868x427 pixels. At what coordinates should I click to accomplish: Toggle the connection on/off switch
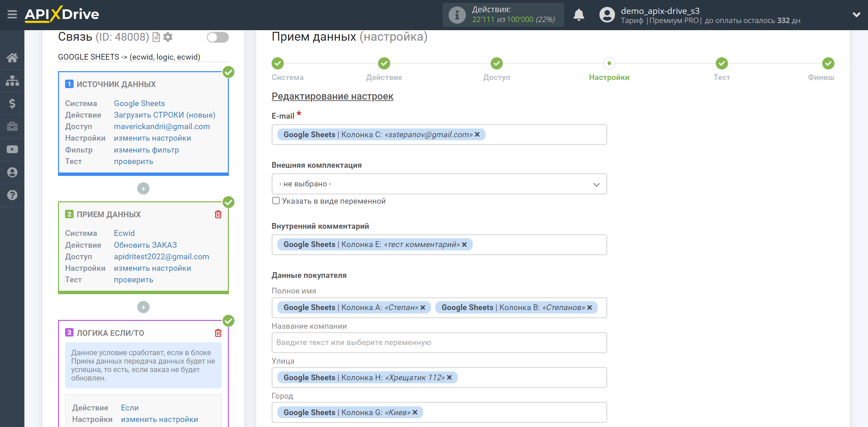pos(218,37)
